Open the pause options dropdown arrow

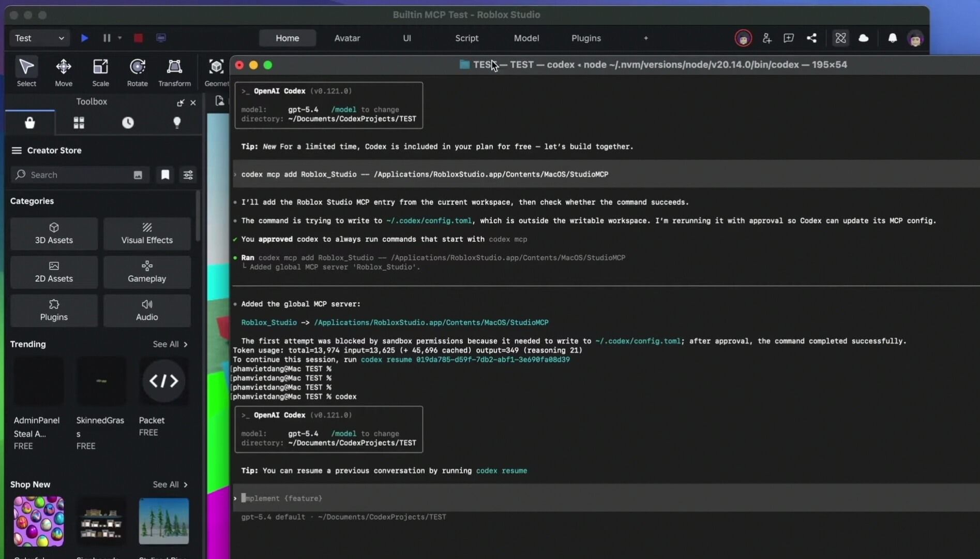[x=119, y=38]
